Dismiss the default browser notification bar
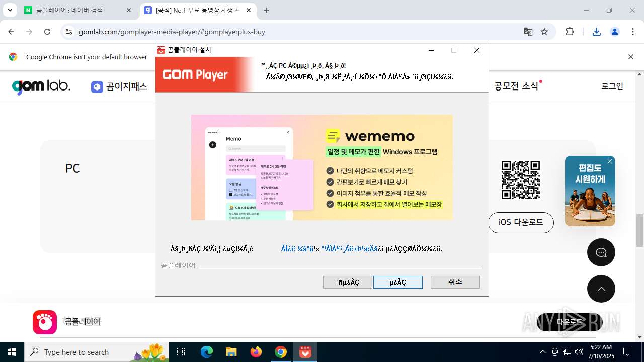644x362 pixels. [x=630, y=57]
